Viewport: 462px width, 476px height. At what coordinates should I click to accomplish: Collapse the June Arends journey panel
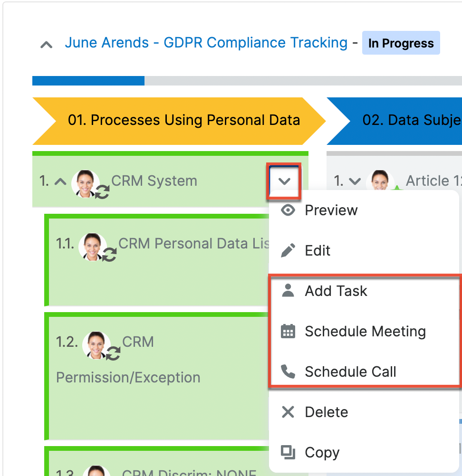tap(46, 45)
